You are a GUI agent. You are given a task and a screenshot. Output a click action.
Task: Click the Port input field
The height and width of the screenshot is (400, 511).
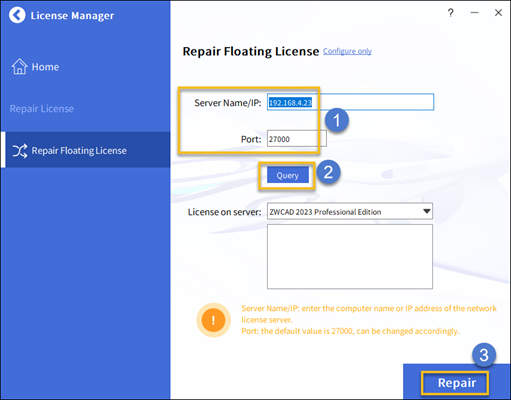(x=297, y=139)
